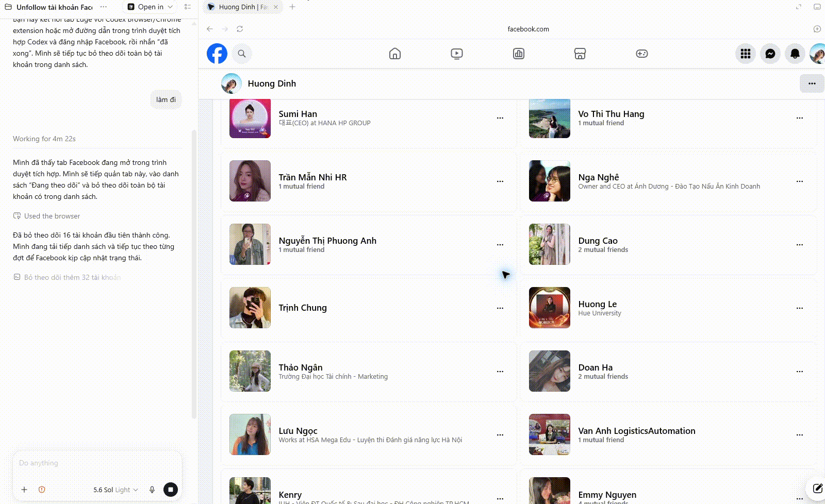Screen dimensions: 825x504
Task: Open options for Van Anh LogisticsAutomation
Action: 800,435
